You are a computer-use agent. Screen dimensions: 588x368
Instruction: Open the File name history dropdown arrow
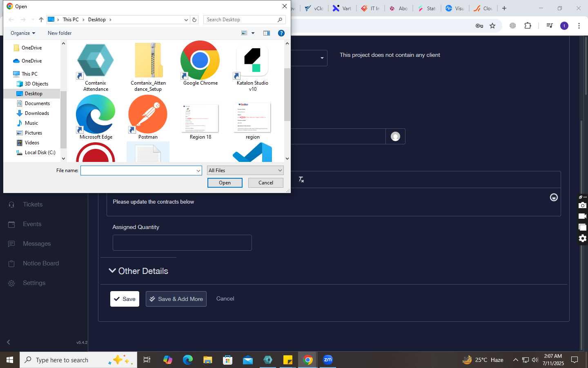(198, 171)
